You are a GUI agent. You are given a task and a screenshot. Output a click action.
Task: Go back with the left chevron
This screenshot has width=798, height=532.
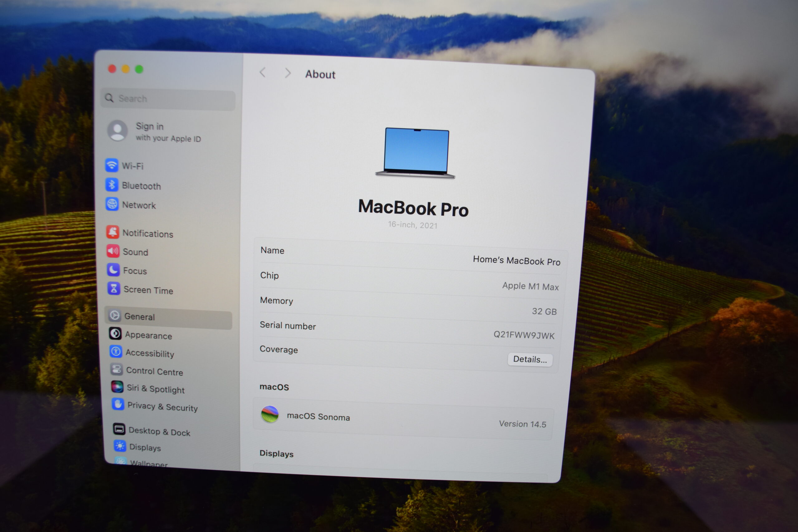262,72
